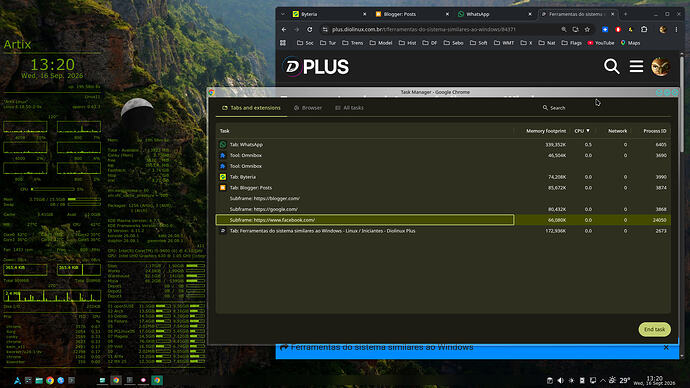
Task: Click the zoom magnifier icon in address bar
Action: (x=564, y=29)
